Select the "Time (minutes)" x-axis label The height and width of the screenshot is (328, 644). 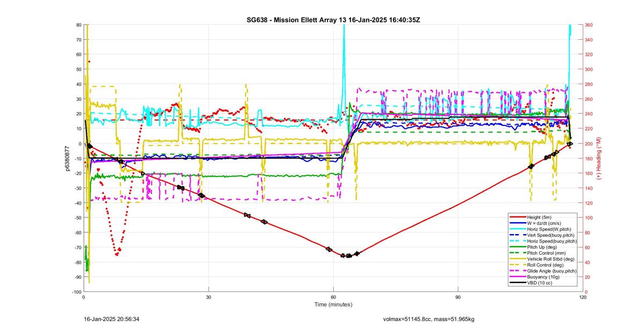333,304
